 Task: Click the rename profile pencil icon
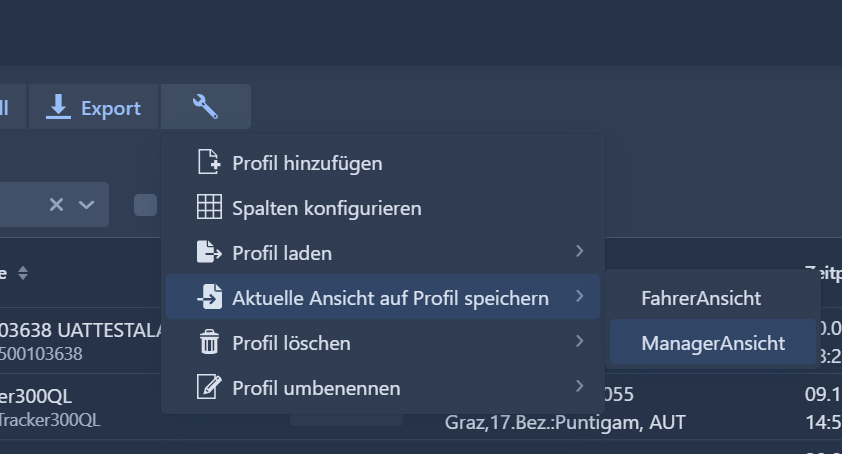208,388
